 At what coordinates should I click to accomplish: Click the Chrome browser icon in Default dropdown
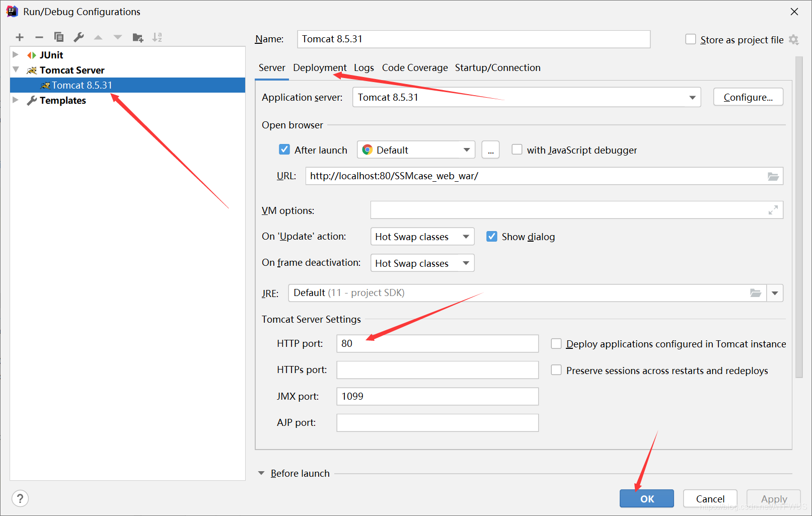click(367, 150)
